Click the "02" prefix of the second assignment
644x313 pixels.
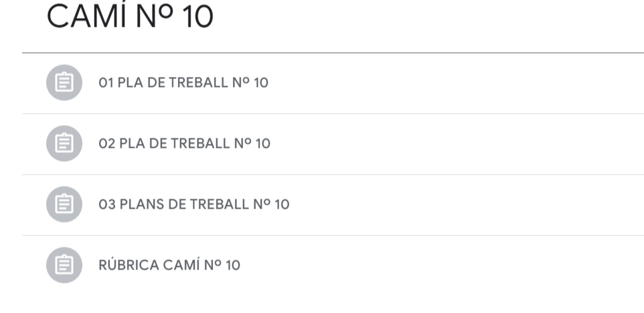click(x=107, y=143)
